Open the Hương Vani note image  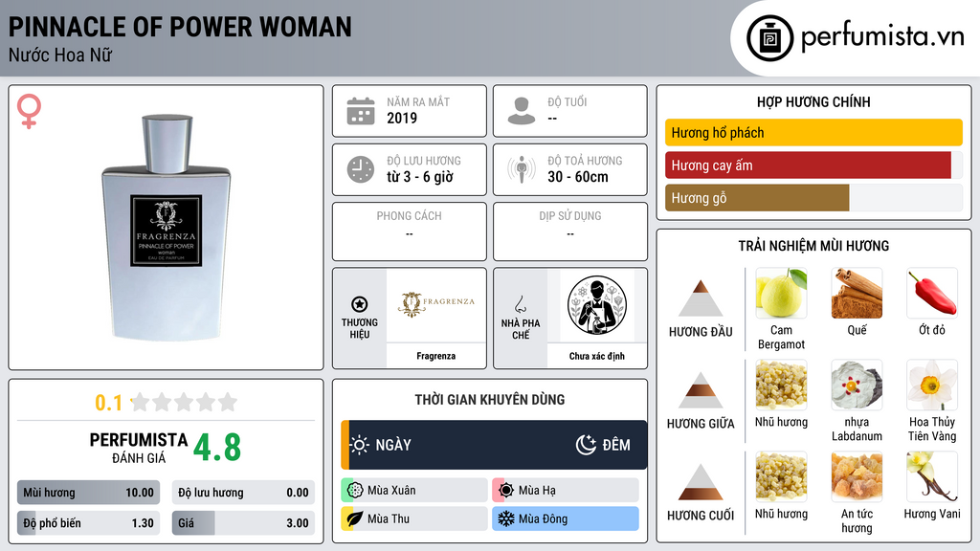(x=932, y=476)
